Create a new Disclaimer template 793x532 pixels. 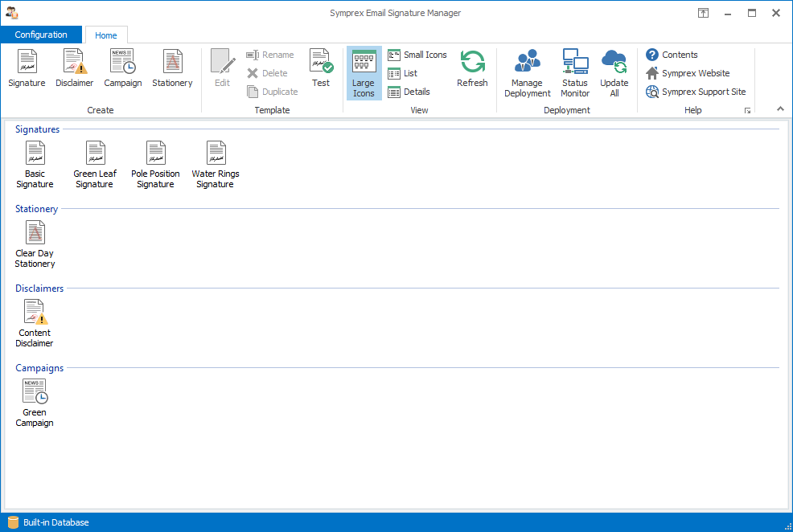74,69
